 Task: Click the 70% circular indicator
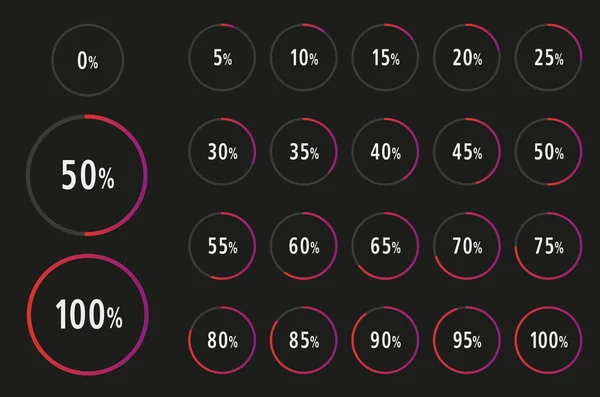coord(467,246)
